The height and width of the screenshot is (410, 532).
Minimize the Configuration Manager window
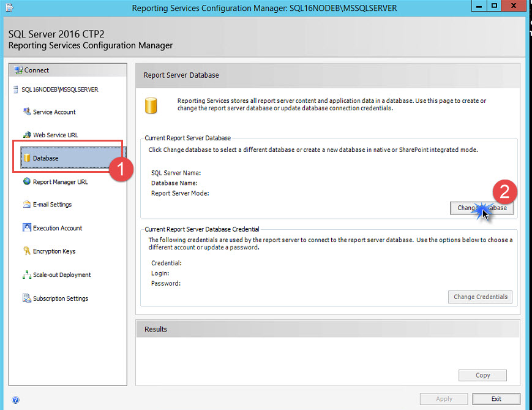click(x=479, y=6)
